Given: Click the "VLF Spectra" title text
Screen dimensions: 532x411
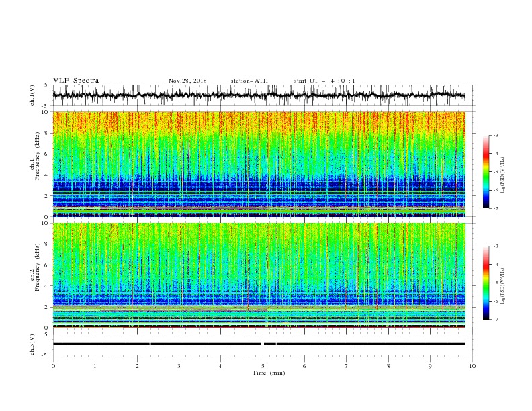Looking at the screenshot, I should [x=76, y=81].
